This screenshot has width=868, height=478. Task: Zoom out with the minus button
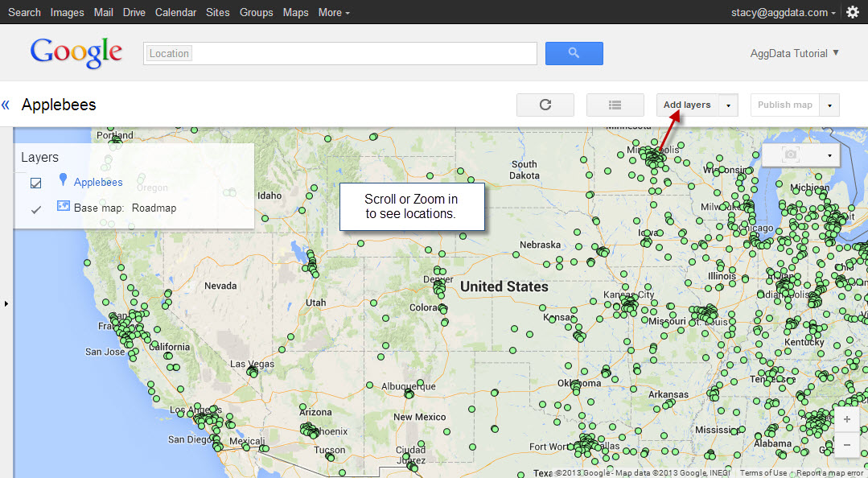pos(847,445)
